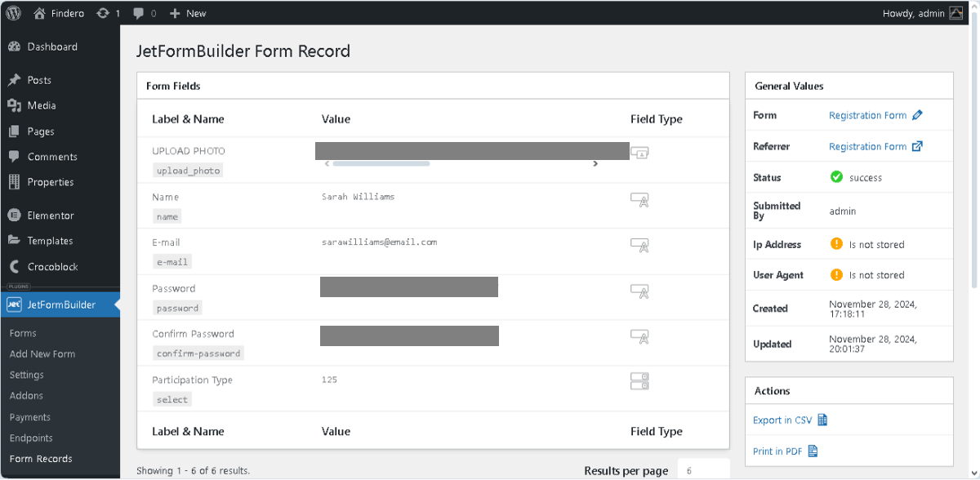Edit Registration Form via pencil icon

(915, 115)
